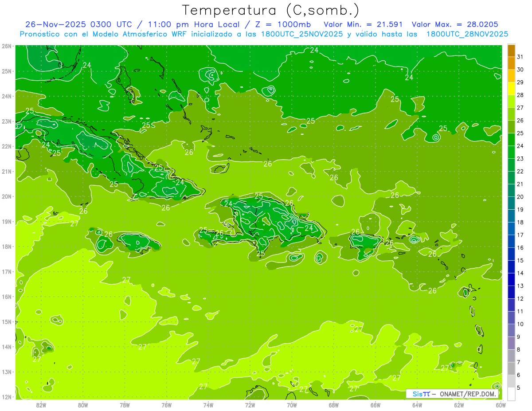The height and width of the screenshot is (411, 532).
Task: Click the 'Z = 1000mb' level text
Action: [x=283, y=24]
